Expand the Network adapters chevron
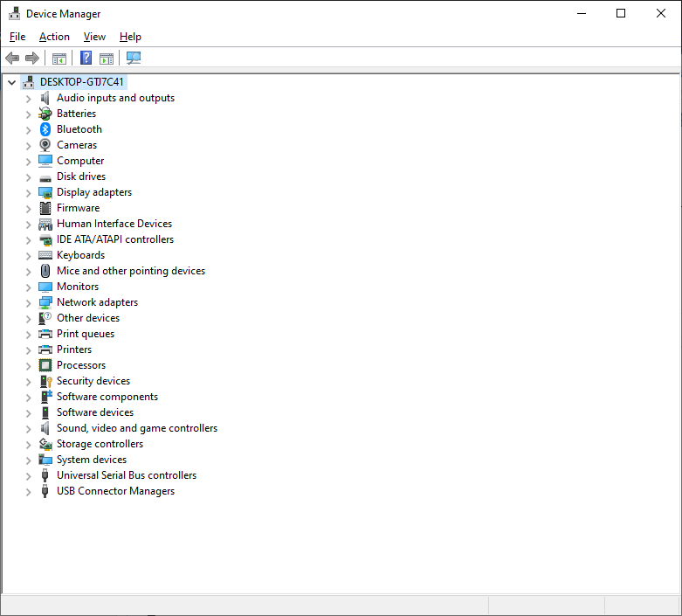 point(28,303)
